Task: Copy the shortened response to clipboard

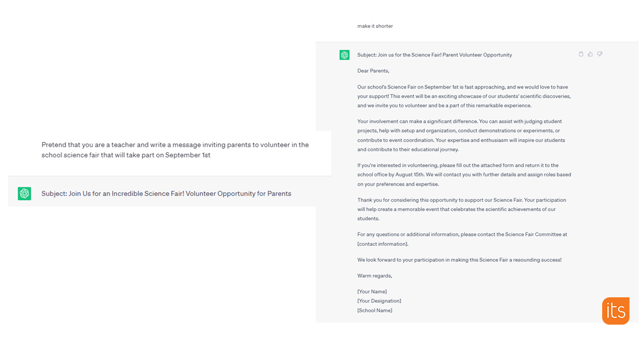Action: (x=581, y=54)
